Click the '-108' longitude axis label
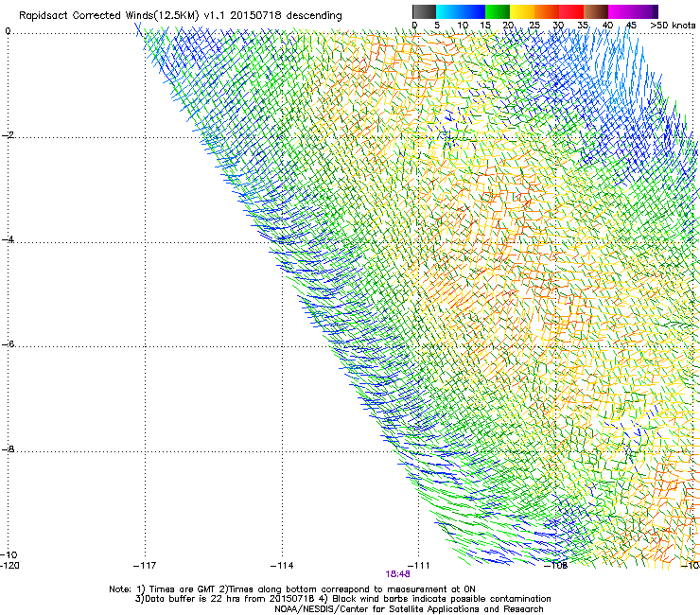700x615 pixels. click(x=555, y=566)
